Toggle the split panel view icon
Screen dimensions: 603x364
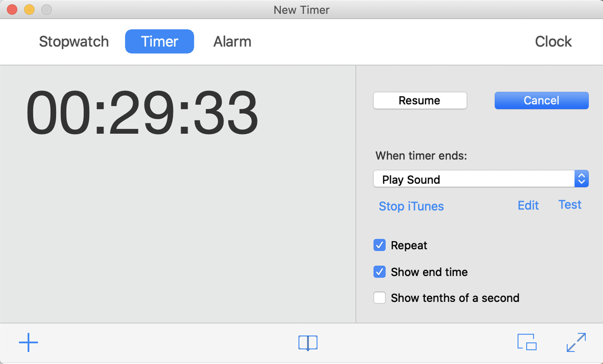click(x=308, y=343)
